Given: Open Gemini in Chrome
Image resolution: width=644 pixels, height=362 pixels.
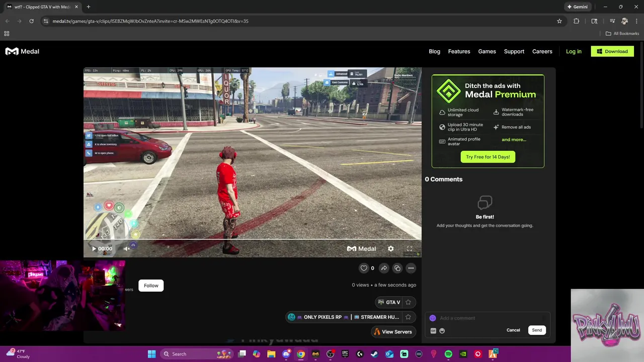Looking at the screenshot, I should 577,7.
